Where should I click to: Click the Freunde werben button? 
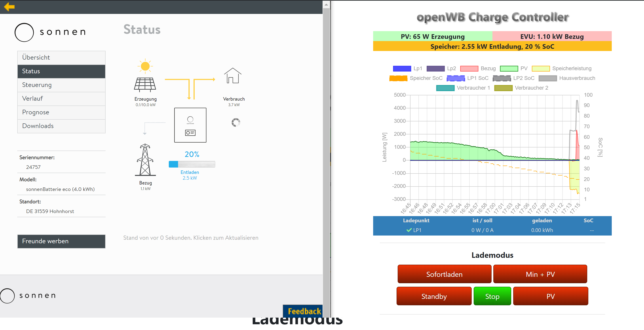[x=61, y=241]
